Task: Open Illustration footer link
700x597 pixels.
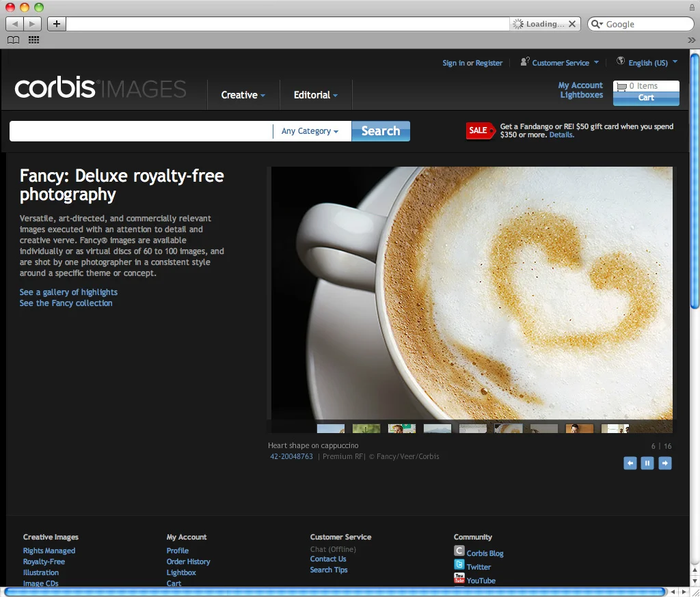Action: (40, 572)
